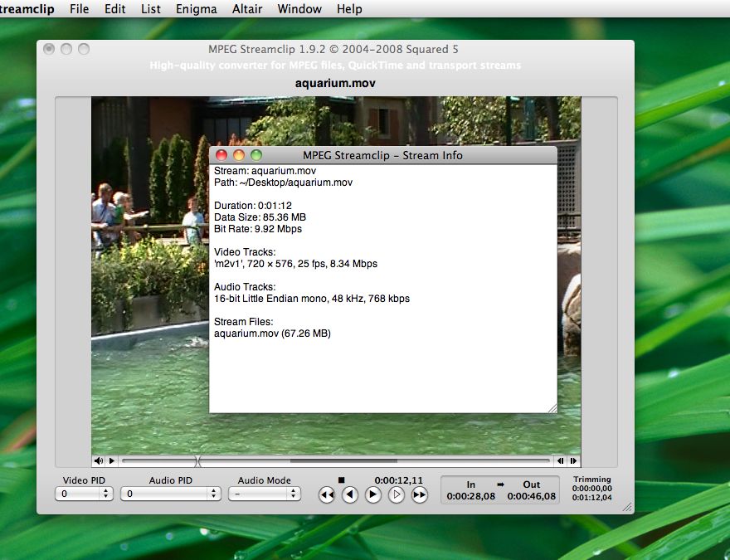Open the Altair menu
Viewport: 730px width, 560px height.
[247, 9]
